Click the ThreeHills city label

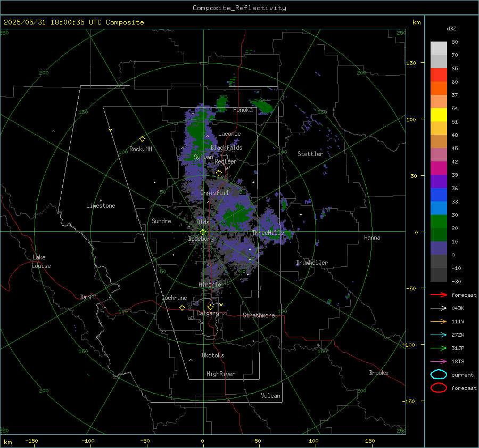(x=268, y=233)
